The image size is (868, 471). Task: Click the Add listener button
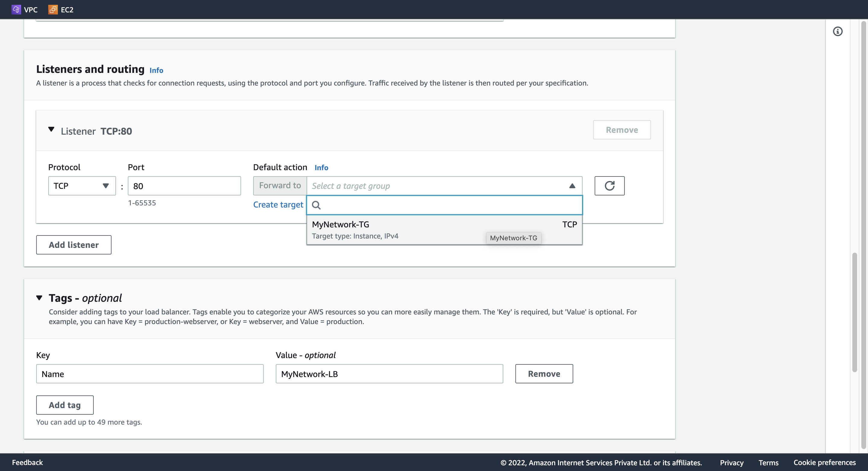pos(74,244)
